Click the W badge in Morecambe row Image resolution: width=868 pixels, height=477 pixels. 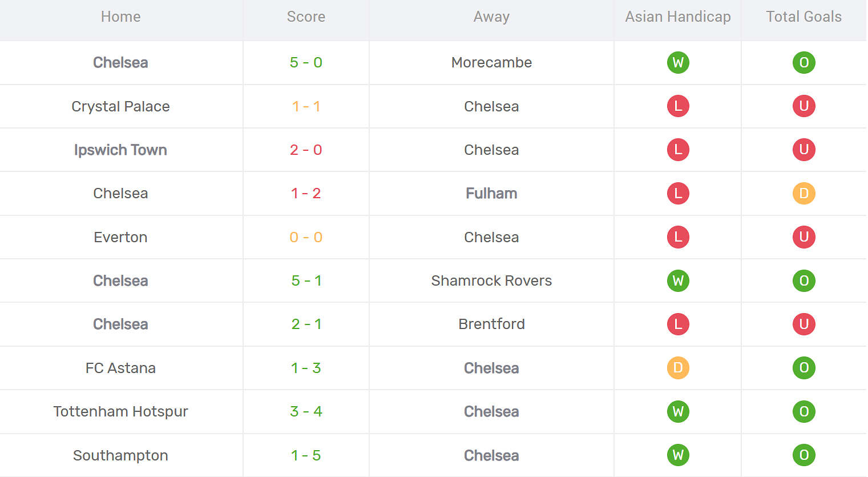pyautogui.click(x=678, y=62)
